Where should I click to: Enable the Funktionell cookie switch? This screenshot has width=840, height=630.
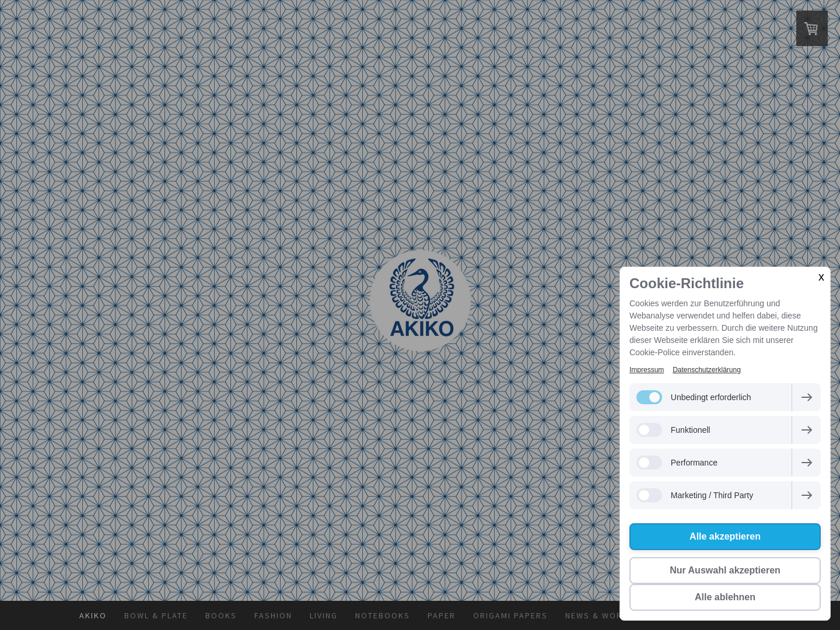tap(649, 430)
